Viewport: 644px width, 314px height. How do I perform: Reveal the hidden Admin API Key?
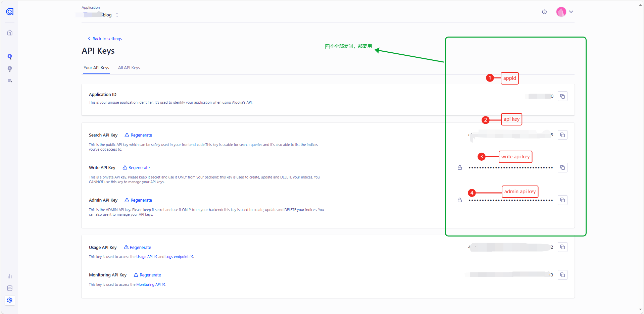[x=460, y=200]
